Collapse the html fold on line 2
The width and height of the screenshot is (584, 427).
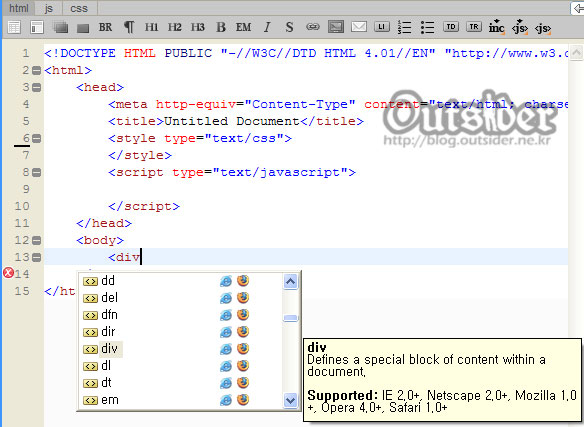(x=36, y=70)
